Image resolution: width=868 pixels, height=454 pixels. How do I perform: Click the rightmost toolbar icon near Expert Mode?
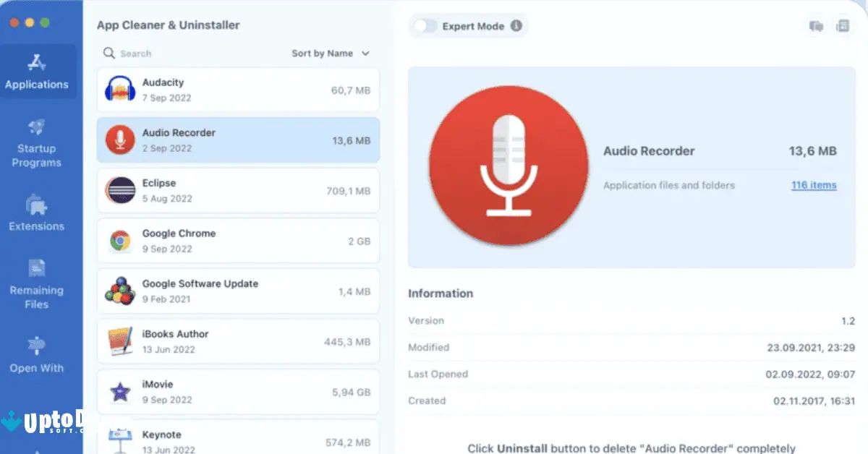[843, 26]
